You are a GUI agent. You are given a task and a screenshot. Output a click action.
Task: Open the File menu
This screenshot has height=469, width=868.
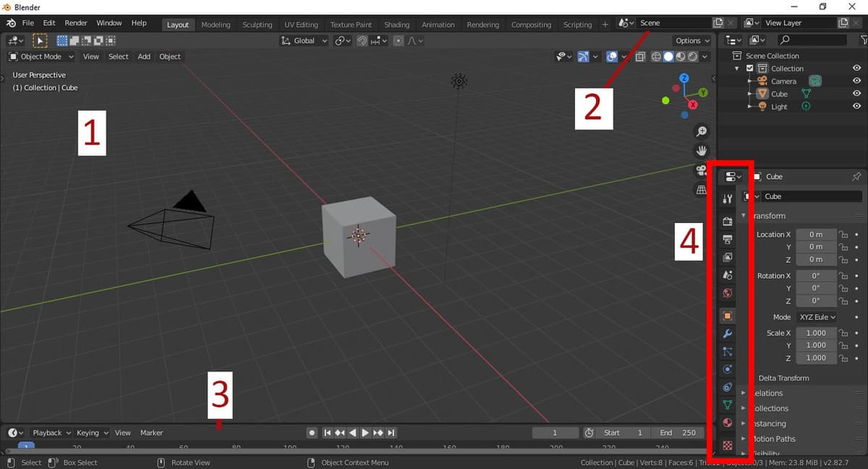coord(28,23)
